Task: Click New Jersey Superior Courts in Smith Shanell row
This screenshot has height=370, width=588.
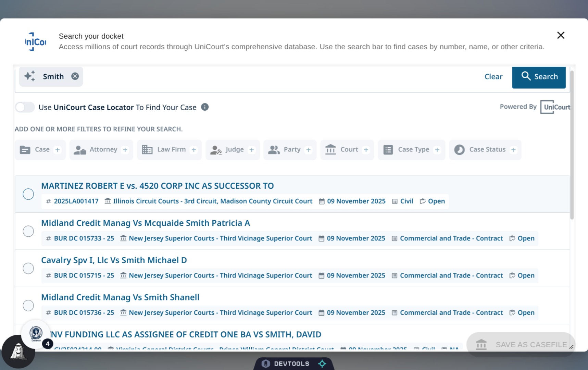Action: 221,313
